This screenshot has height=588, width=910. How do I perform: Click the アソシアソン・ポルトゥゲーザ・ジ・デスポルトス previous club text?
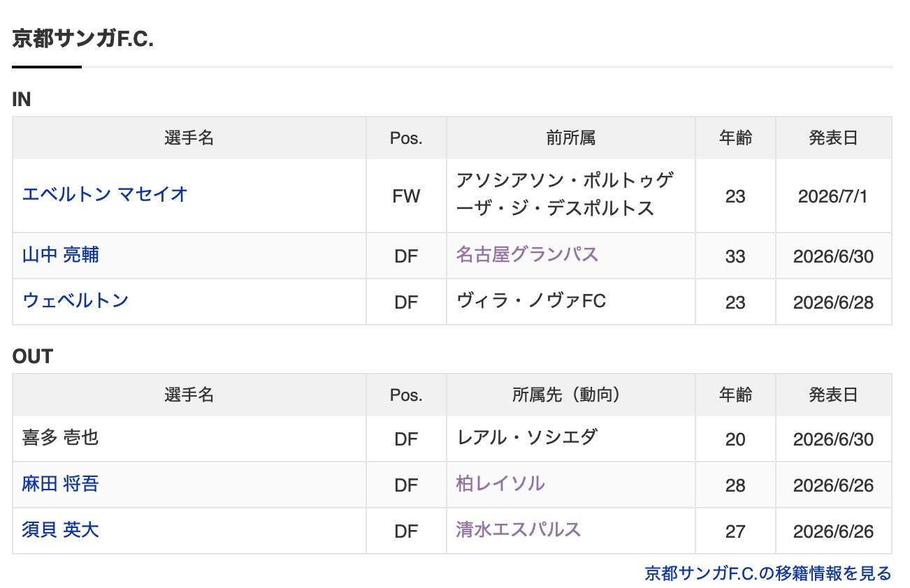(x=565, y=194)
